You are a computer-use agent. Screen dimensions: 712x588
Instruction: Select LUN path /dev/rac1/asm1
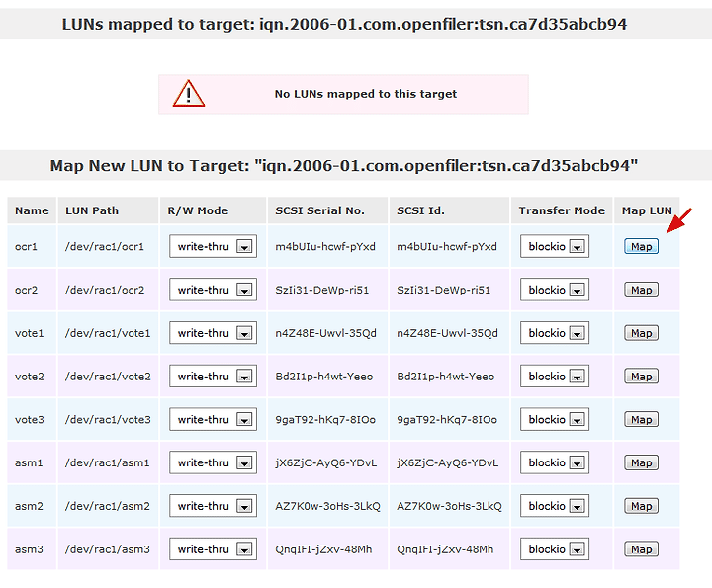[x=107, y=462]
